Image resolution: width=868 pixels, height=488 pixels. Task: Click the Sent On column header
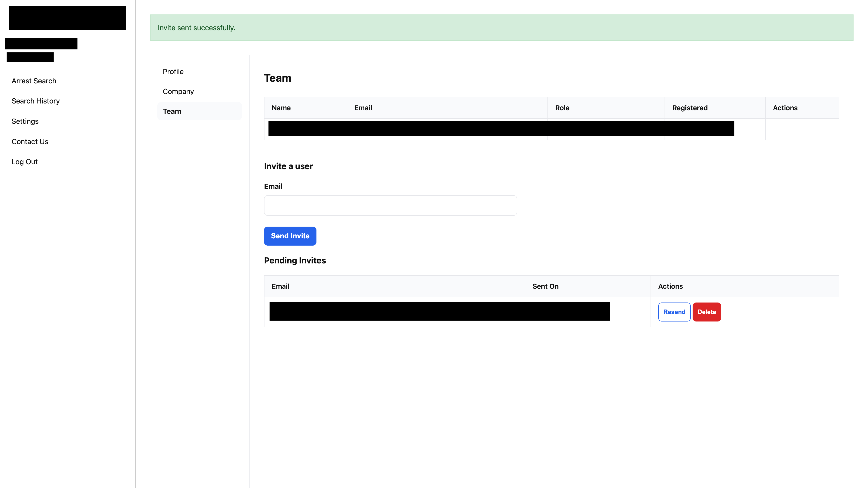click(x=545, y=286)
